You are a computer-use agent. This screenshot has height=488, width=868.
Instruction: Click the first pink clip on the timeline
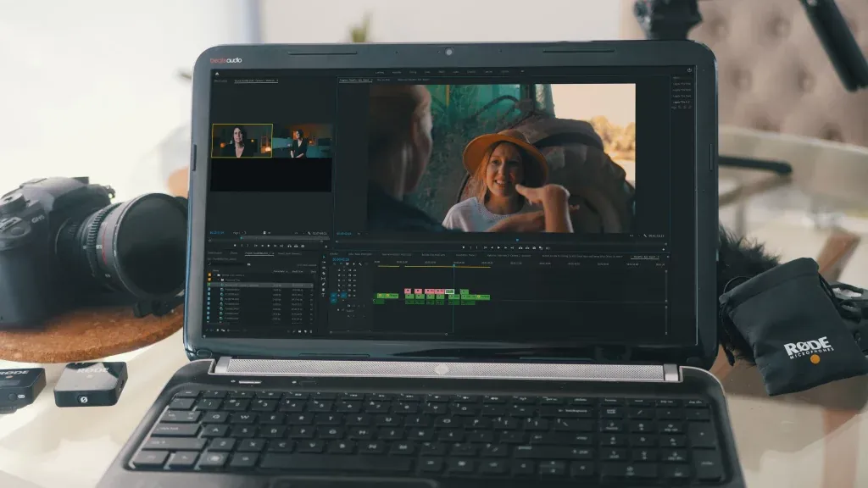point(408,291)
